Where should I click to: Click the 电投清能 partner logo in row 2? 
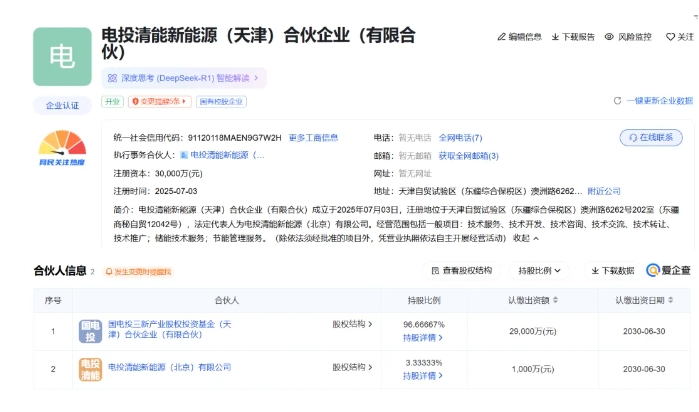click(91, 368)
